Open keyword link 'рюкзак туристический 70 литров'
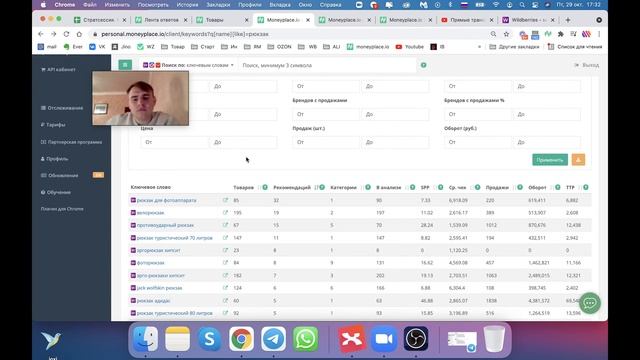 175,238
